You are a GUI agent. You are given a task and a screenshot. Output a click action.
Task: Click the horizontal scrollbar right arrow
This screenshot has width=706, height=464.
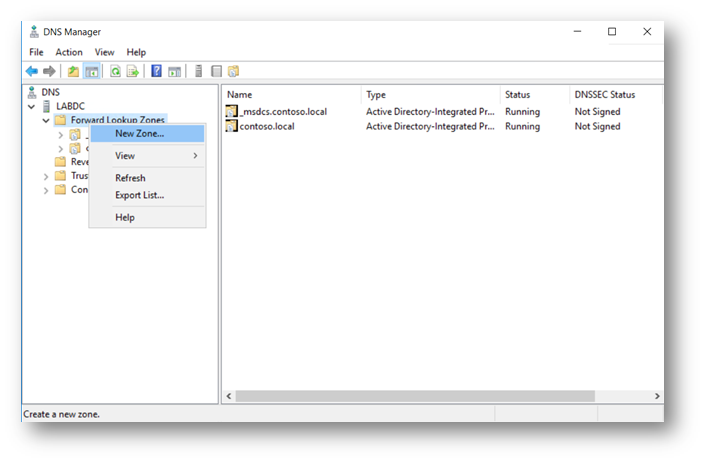tap(657, 396)
